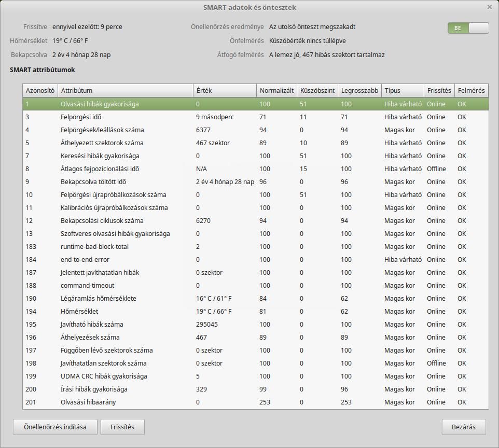
Task: Select the Hőmérséklet attribute row 194
Action: [x=256, y=312]
